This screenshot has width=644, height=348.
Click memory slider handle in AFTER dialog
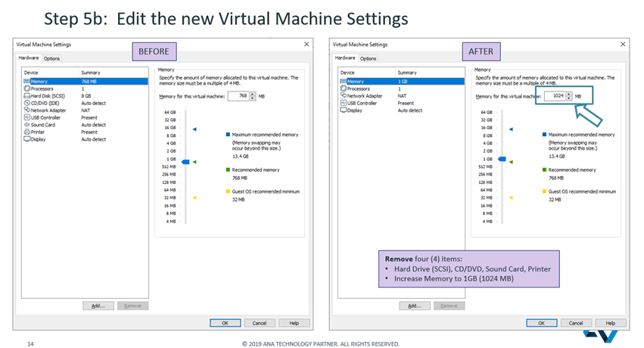click(501, 161)
